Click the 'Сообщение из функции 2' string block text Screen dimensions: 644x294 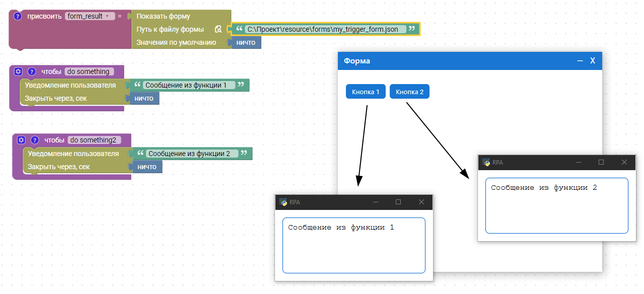pos(189,154)
